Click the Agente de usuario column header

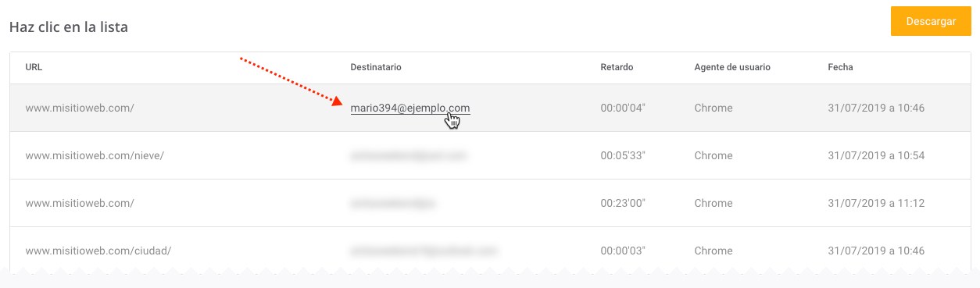(x=732, y=67)
